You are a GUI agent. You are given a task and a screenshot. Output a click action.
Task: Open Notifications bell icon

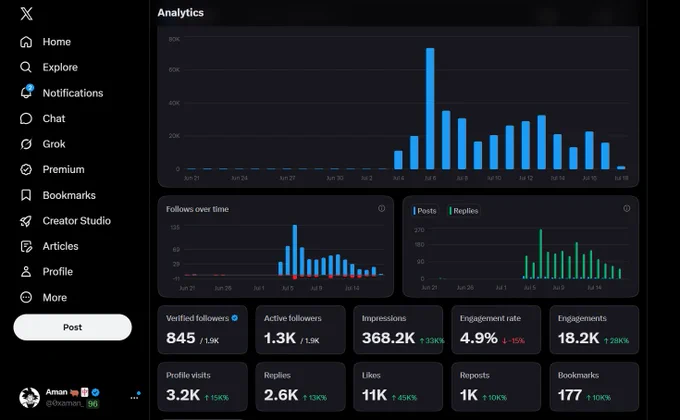point(26,92)
